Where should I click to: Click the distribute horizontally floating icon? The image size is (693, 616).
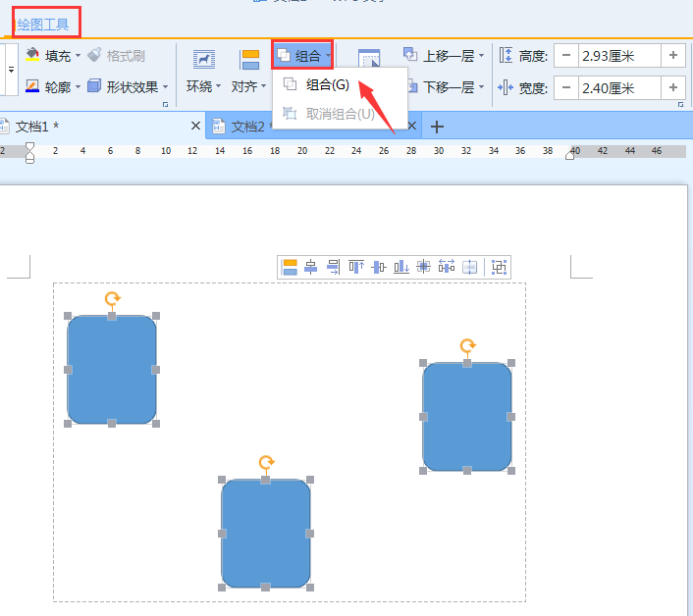pyautogui.click(x=447, y=267)
